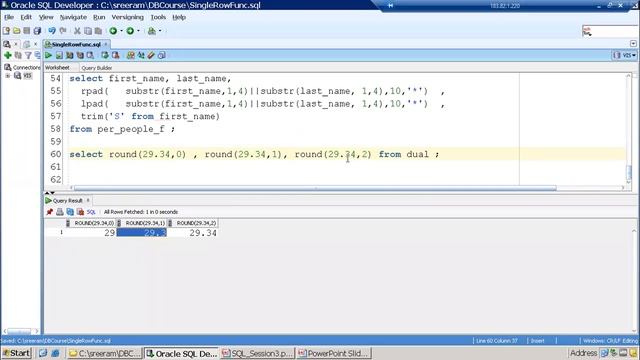This screenshot has height=360, width=640.
Task: Click the Save All icon in main toolbar
Action: pyautogui.click(x=37, y=31)
